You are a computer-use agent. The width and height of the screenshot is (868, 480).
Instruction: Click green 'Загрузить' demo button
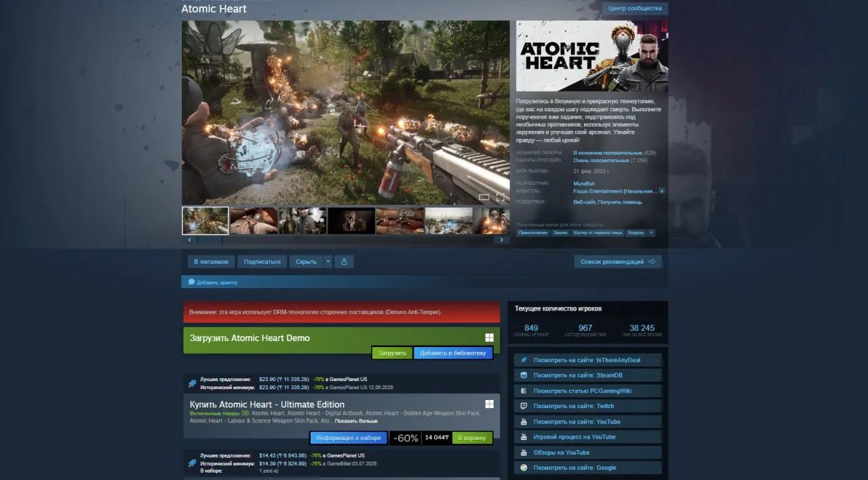point(392,353)
